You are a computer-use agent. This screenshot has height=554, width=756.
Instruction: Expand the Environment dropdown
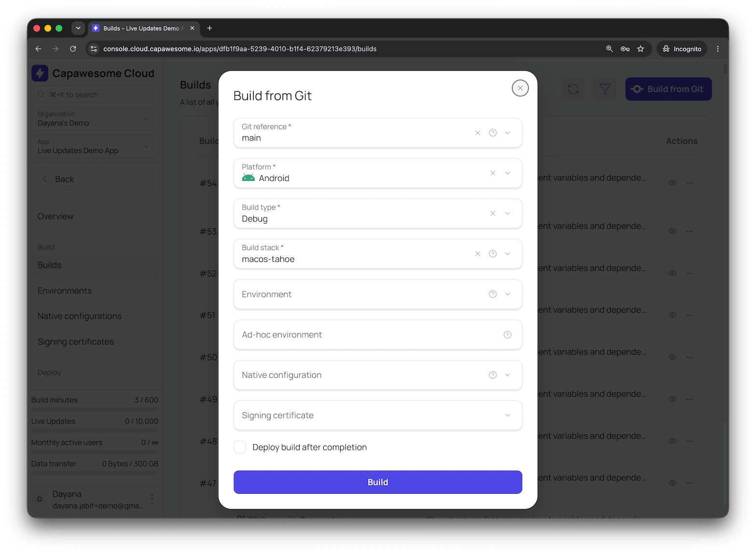[508, 294]
